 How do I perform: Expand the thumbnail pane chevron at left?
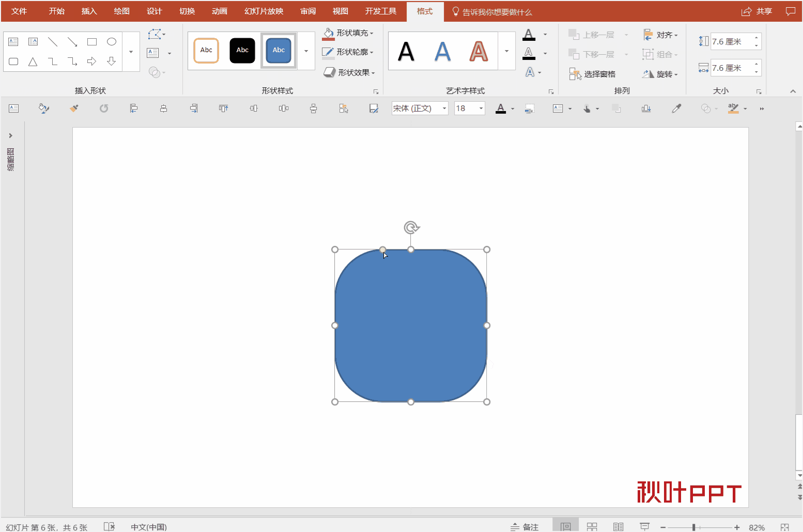[x=10, y=135]
